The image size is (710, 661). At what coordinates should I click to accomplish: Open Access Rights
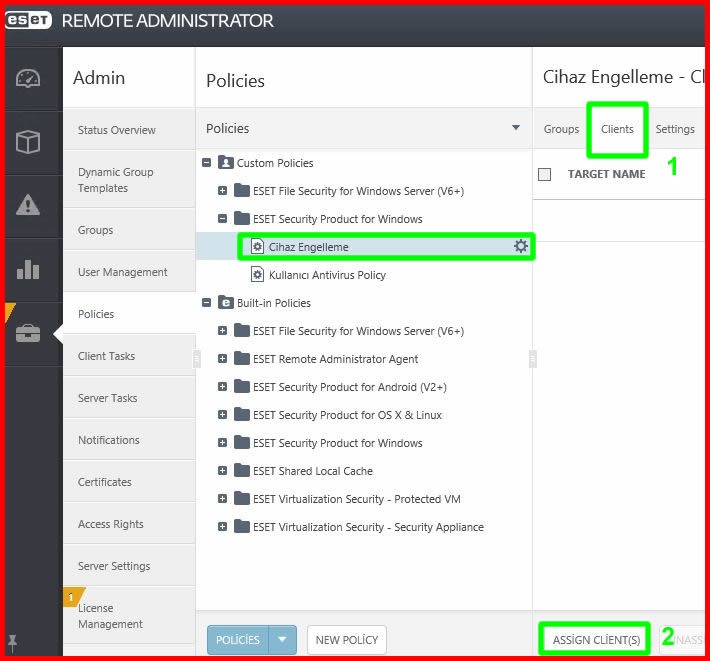pyautogui.click(x=130, y=524)
